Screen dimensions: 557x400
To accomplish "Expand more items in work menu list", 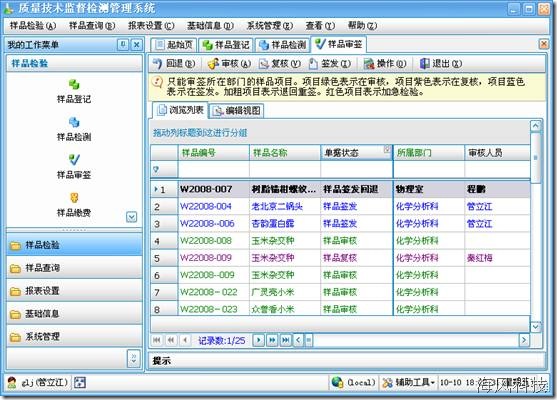I will [x=131, y=217].
